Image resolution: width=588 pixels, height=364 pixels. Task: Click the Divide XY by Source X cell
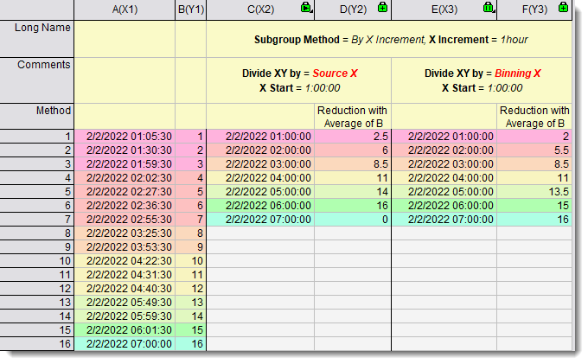point(298,80)
